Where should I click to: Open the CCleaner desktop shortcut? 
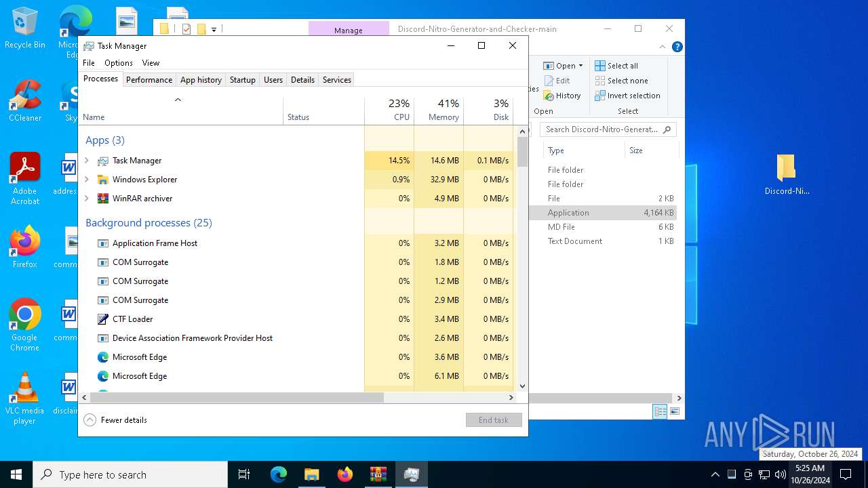tap(25, 102)
